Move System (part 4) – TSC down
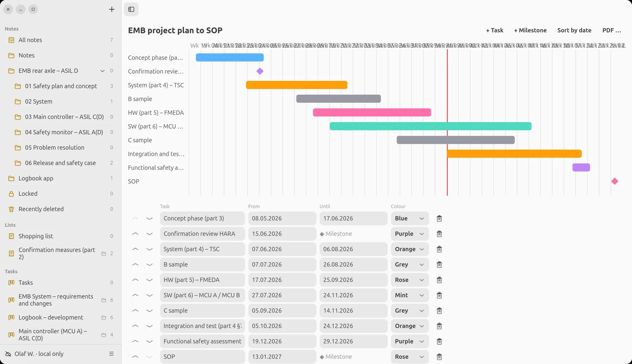Image resolution: width=632 pixels, height=364 pixels. 150,249
